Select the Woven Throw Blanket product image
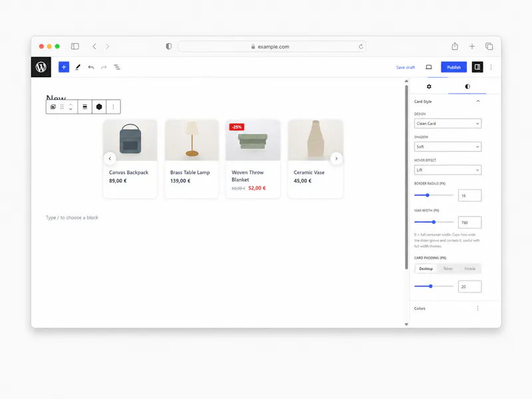Viewport: 532px width, 399px height. click(253, 140)
